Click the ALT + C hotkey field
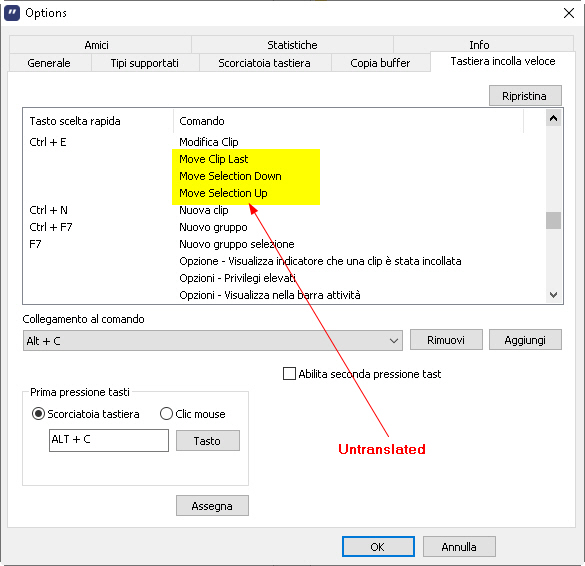 109,440
